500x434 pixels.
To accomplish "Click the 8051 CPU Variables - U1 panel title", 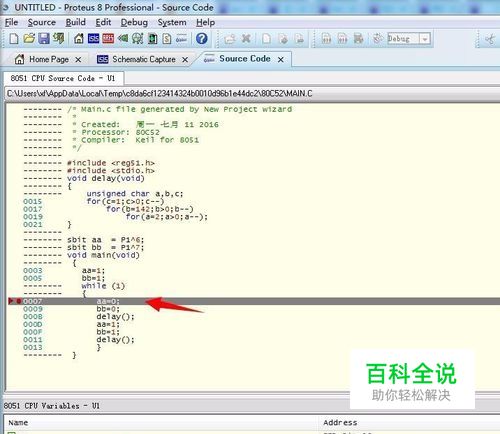I will pos(52,406).
